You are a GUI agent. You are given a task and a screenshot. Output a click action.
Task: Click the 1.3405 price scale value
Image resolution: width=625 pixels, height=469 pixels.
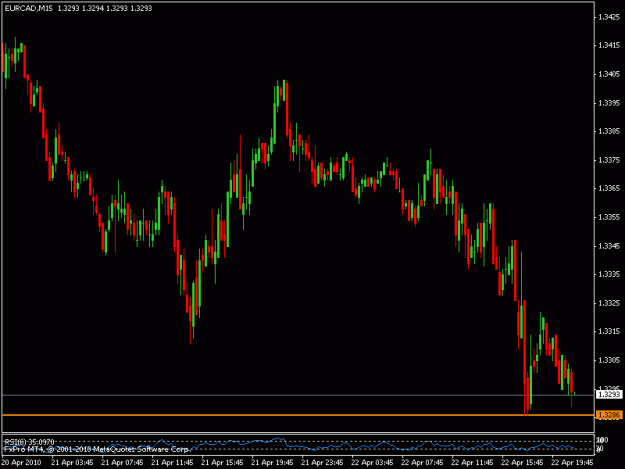(609, 74)
